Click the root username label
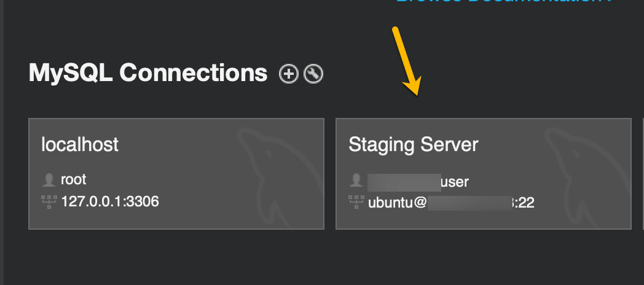 pos(74,180)
